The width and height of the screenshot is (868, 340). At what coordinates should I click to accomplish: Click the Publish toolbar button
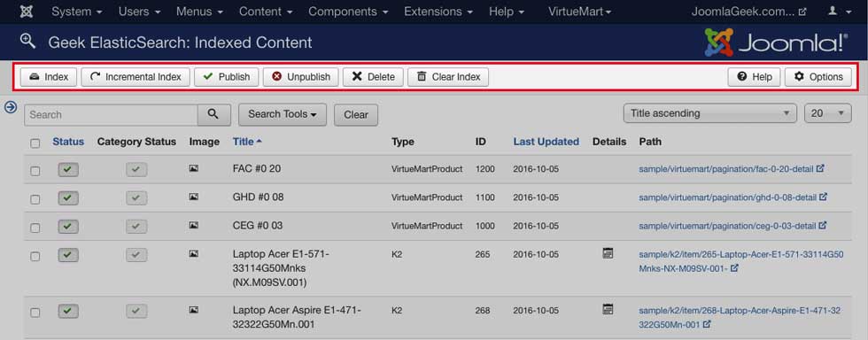coord(227,77)
